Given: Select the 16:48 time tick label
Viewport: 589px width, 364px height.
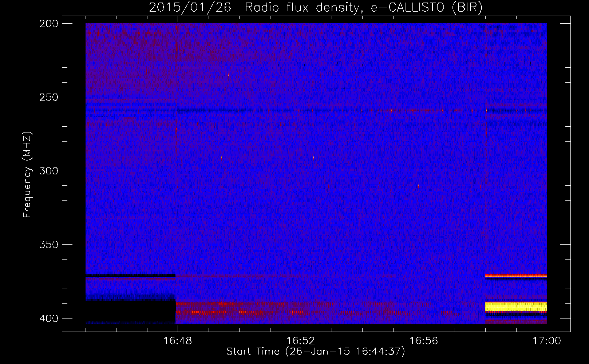Looking at the screenshot, I should (178, 341).
